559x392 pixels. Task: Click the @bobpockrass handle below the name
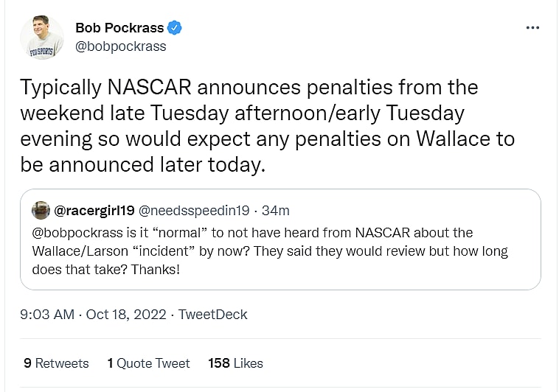[x=121, y=46]
